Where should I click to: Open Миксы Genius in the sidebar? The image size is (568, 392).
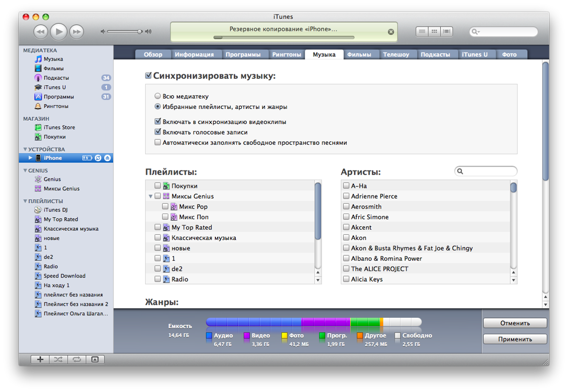click(x=62, y=188)
